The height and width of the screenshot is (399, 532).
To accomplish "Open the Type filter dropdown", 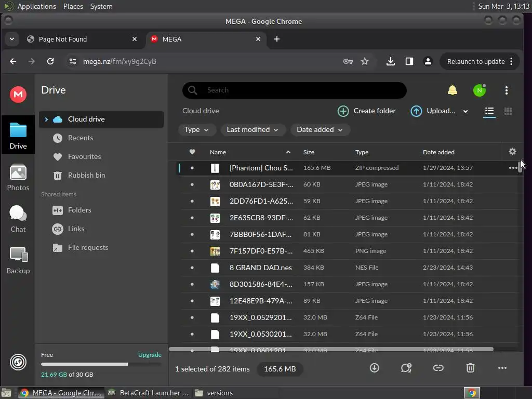I will pos(197,129).
